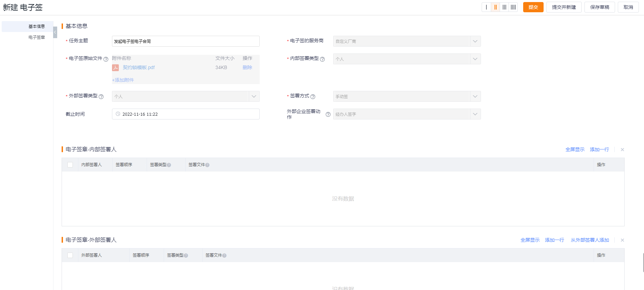Open help for 电子签原始文件 field

pyautogui.click(x=106, y=59)
